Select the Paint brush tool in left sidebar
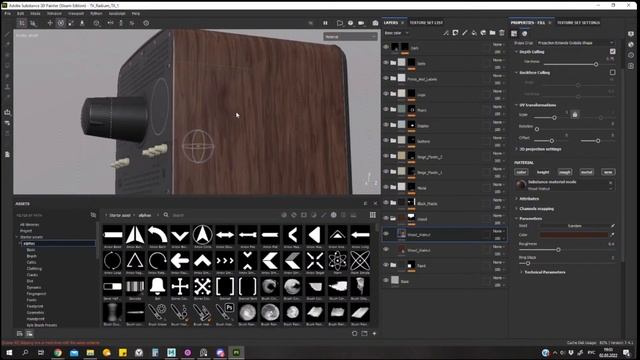The width and height of the screenshot is (640, 360). tap(7, 34)
